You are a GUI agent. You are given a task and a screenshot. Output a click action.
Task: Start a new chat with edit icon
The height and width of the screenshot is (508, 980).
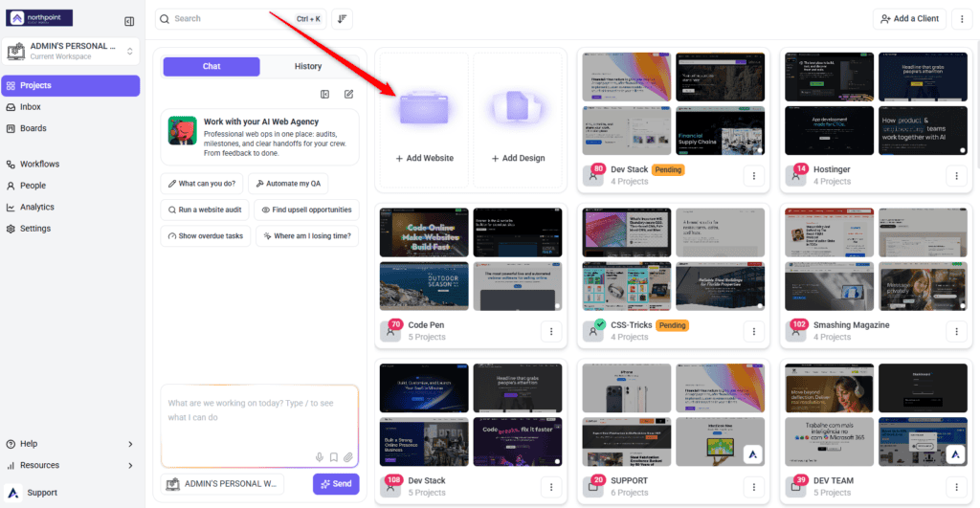348,95
